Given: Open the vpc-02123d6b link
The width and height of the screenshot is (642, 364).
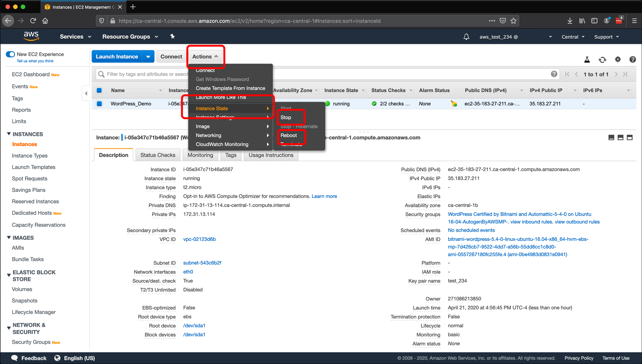Looking at the screenshot, I should [199, 239].
